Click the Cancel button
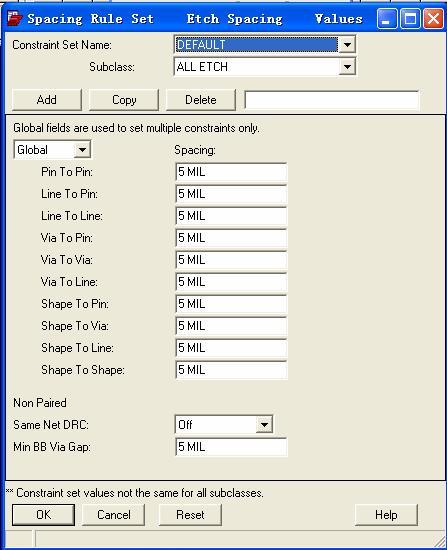 pos(113,515)
